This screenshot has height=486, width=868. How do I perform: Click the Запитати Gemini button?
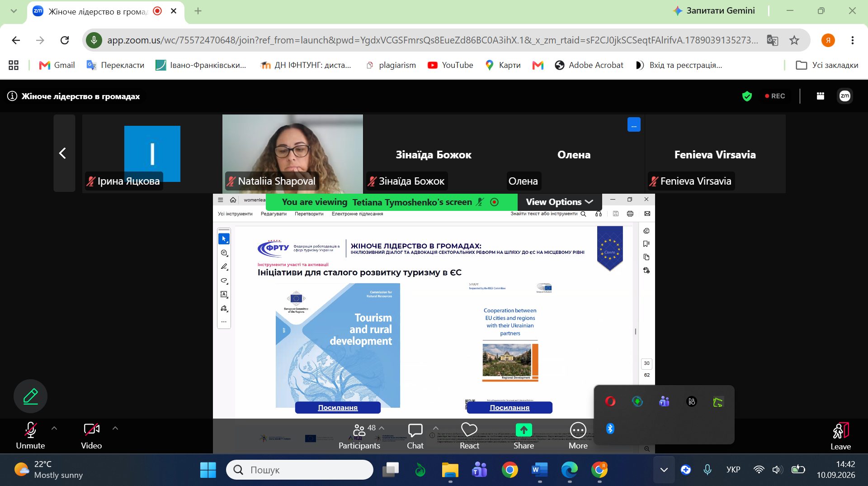714,11
